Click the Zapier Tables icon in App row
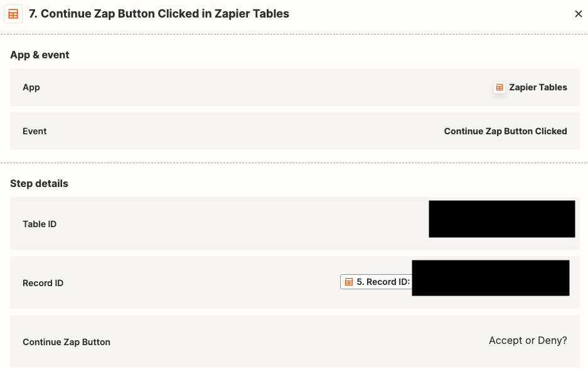The height and width of the screenshot is (369, 588). point(499,87)
